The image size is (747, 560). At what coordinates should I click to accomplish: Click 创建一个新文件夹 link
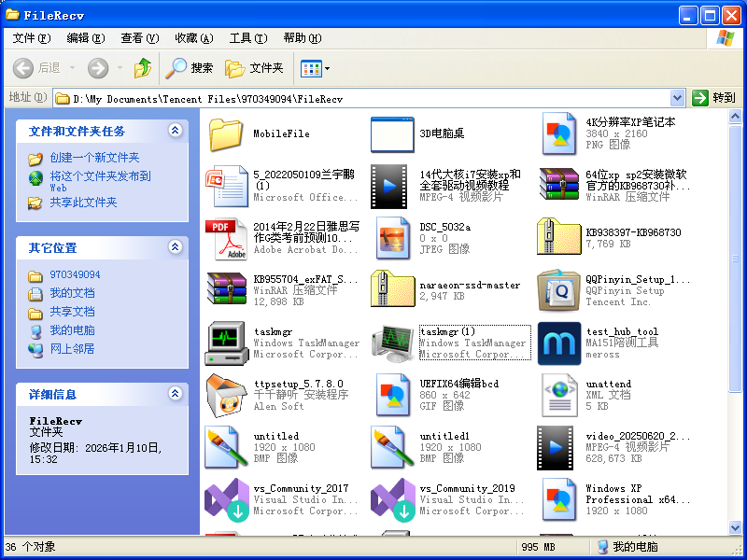click(x=94, y=158)
